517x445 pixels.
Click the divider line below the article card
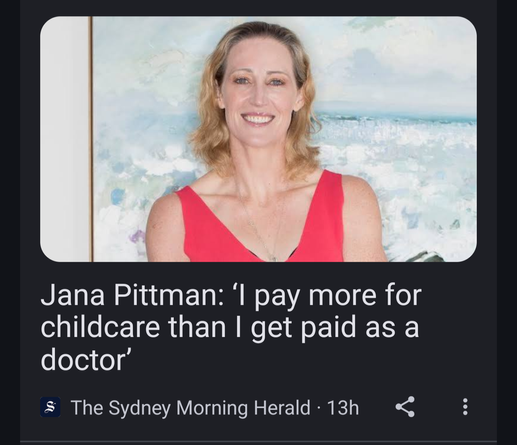tap(258, 442)
